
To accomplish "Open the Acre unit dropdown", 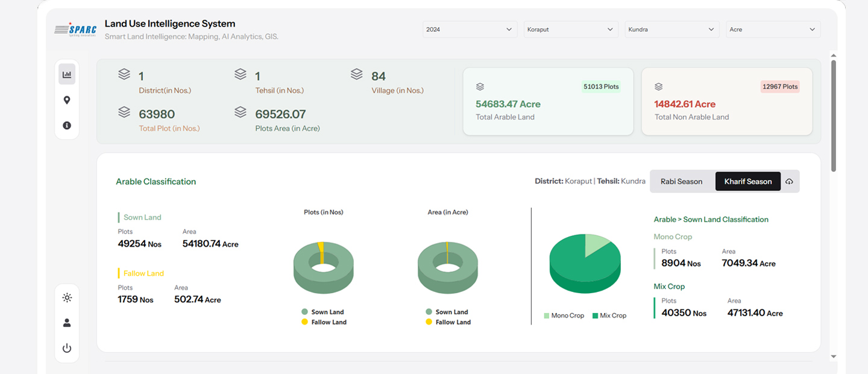I will pyautogui.click(x=773, y=30).
